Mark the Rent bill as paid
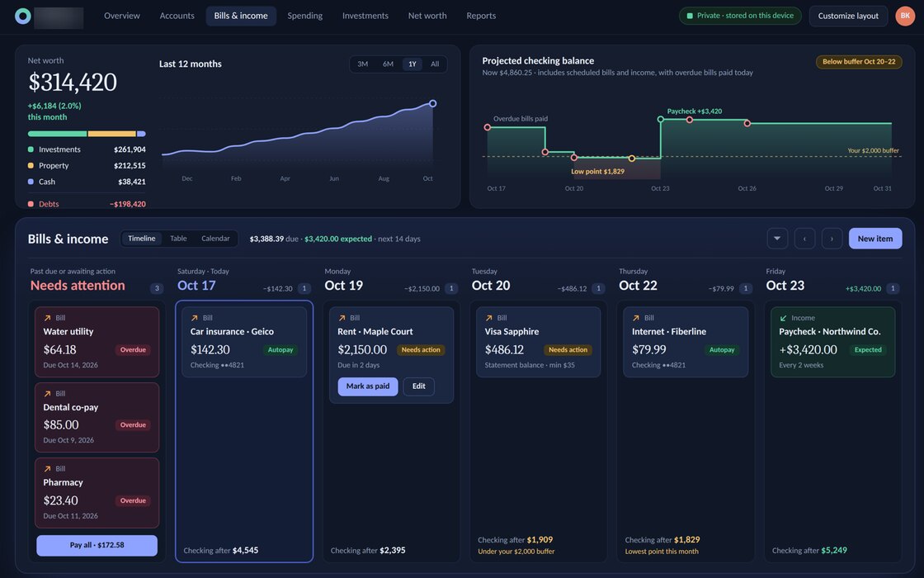This screenshot has width=924, height=578. click(x=368, y=386)
